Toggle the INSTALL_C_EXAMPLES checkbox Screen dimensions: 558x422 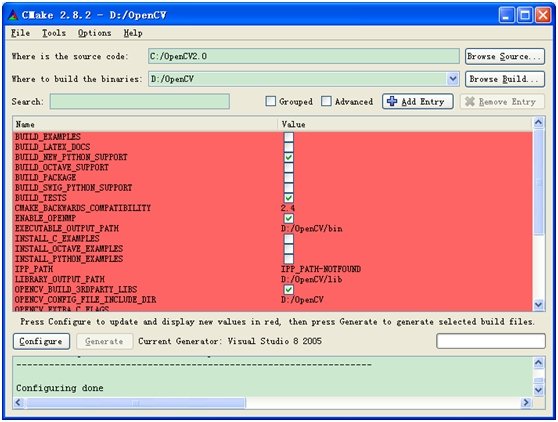click(x=289, y=238)
